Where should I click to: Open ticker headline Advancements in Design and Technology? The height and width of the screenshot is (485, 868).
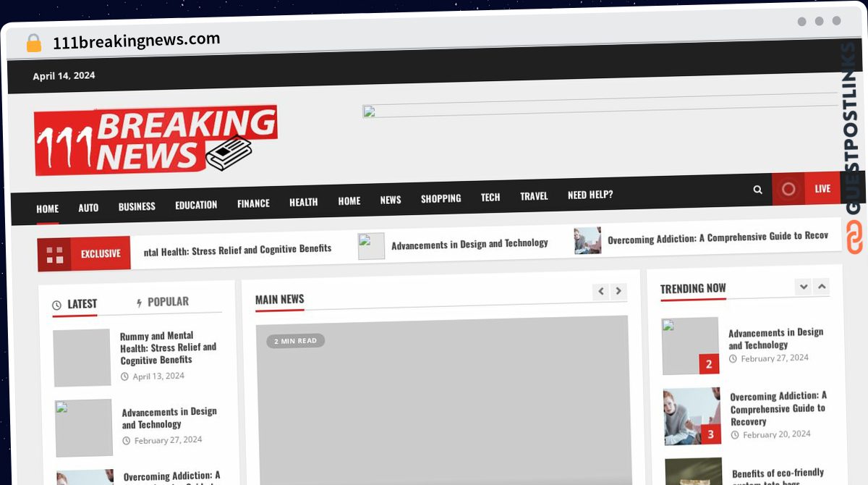[469, 244]
